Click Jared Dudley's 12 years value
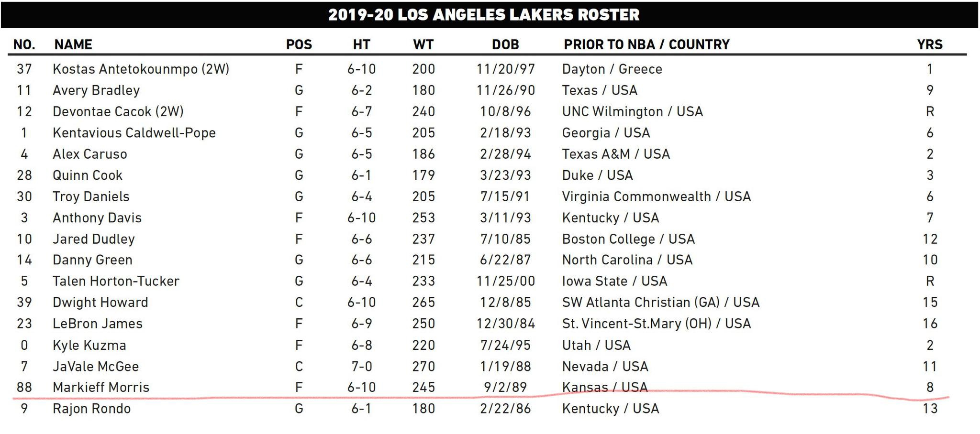Image resolution: width=980 pixels, height=434 pixels. tap(930, 239)
